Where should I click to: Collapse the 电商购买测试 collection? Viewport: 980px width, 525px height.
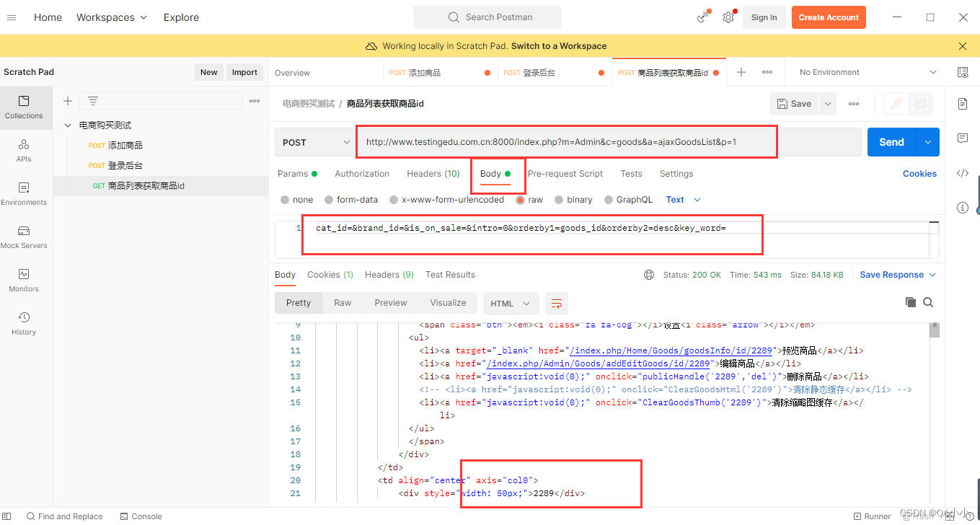pos(67,124)
